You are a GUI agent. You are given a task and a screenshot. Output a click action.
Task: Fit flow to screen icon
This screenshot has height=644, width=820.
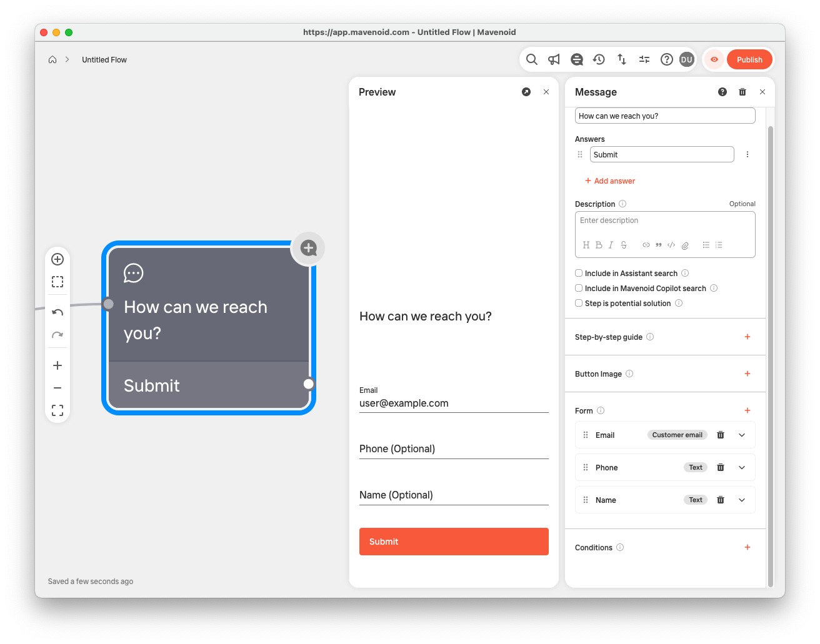[57, 410]
